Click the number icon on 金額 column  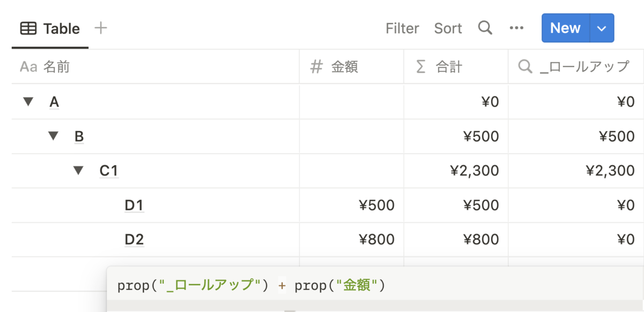tap(317, 67)
